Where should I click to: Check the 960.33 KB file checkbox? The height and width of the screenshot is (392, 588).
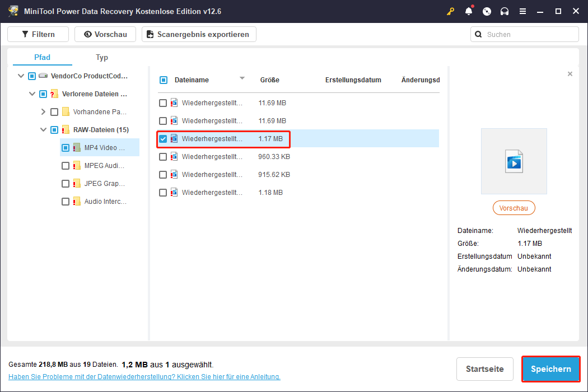(x=163, y=157)
